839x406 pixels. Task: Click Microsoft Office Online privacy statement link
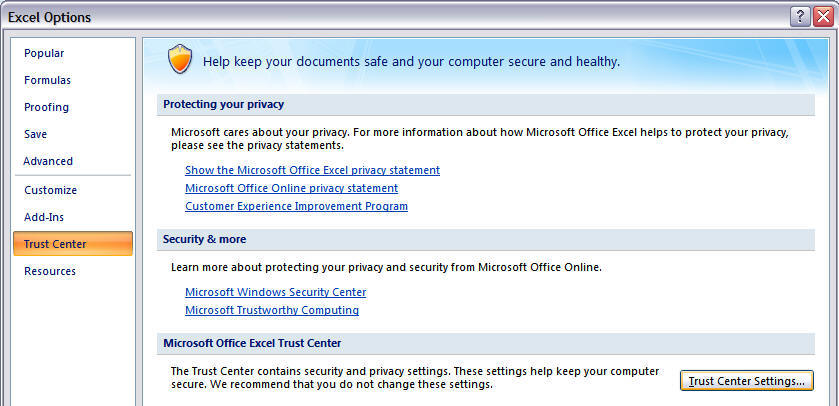pyautogui.click(x=291, y=188)
